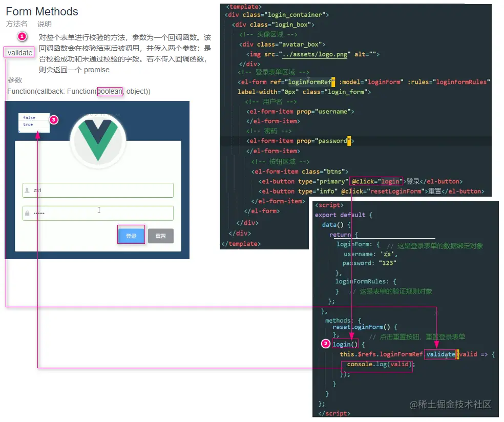Image resolution: width=504 pixels, height=422 pixels.
Task: Click loginFormRules: { line in script
Action: pos(366,281)
